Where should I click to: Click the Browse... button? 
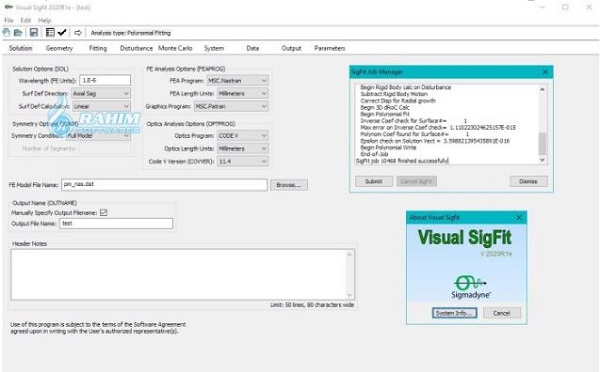point(289,185)
